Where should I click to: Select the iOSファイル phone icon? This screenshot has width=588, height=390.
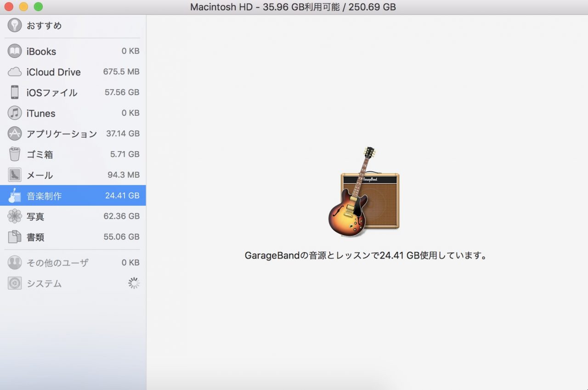(15, 92)
